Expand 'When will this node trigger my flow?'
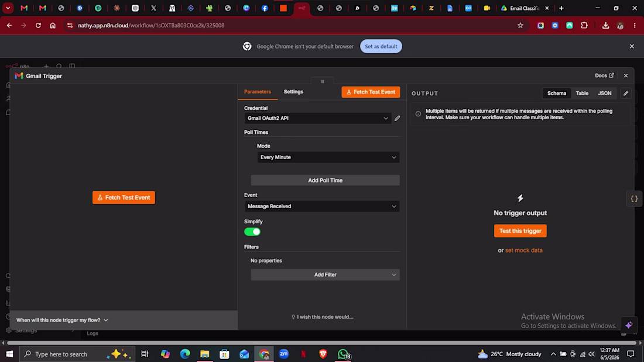This screenshot has height=362, width=644. (62, 320)
